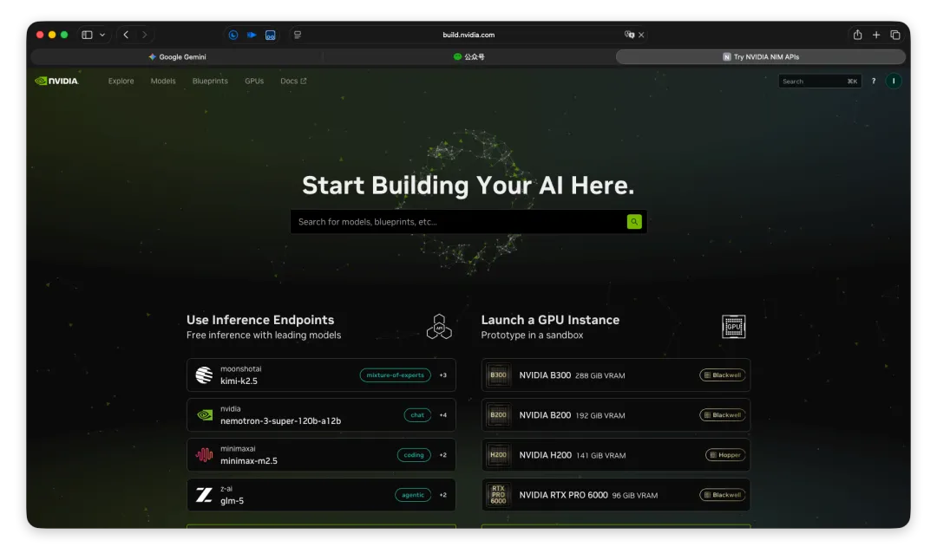The height and width of the screenshot is (560, 937).
Task: Show the tab overview icon
Action: (895, 35)
